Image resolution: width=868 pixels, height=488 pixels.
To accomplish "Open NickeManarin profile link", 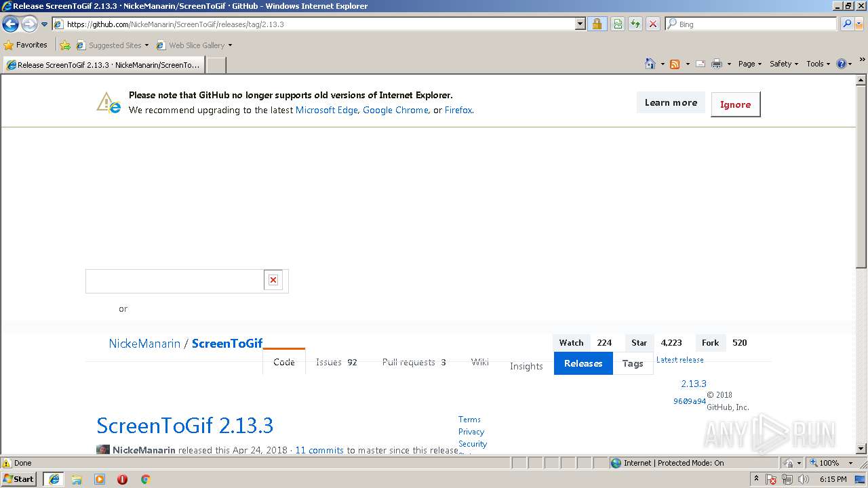I will 144,344.
